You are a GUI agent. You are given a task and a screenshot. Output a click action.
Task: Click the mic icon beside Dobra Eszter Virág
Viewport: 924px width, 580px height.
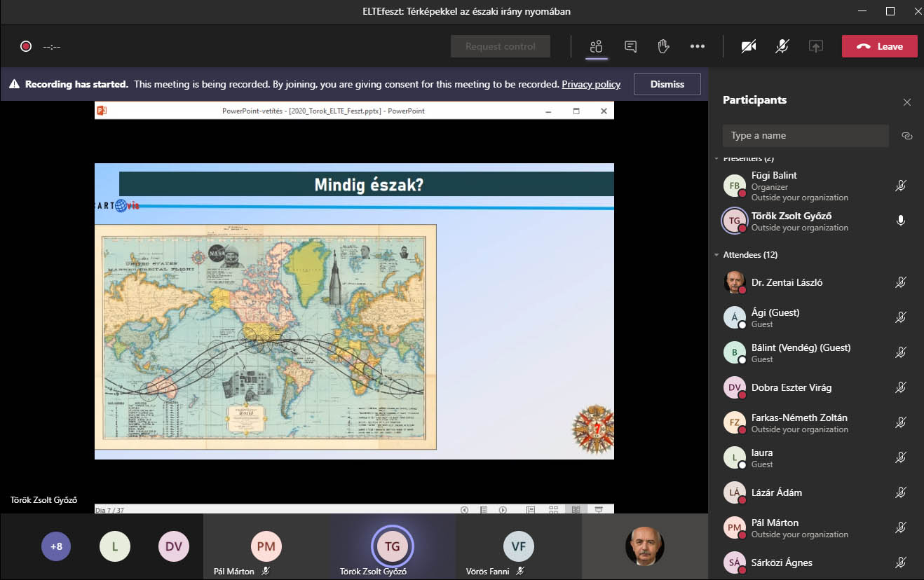[901, 387]
